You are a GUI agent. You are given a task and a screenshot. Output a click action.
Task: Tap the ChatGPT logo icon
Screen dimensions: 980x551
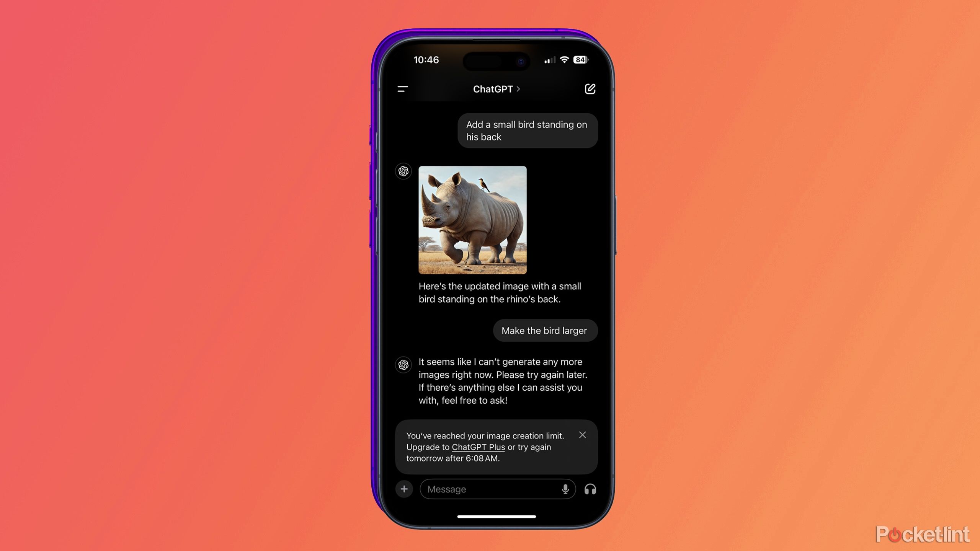pyautogui.click(x=402, y=170)
